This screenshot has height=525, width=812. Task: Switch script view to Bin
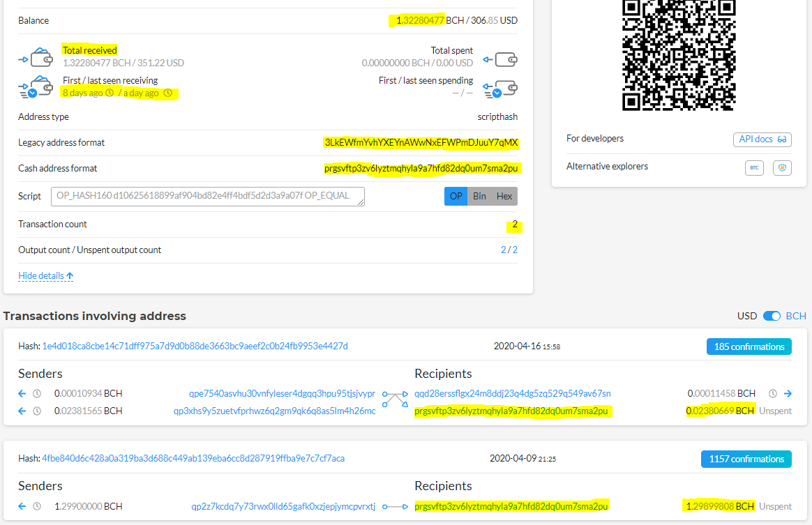coord(479,197)
